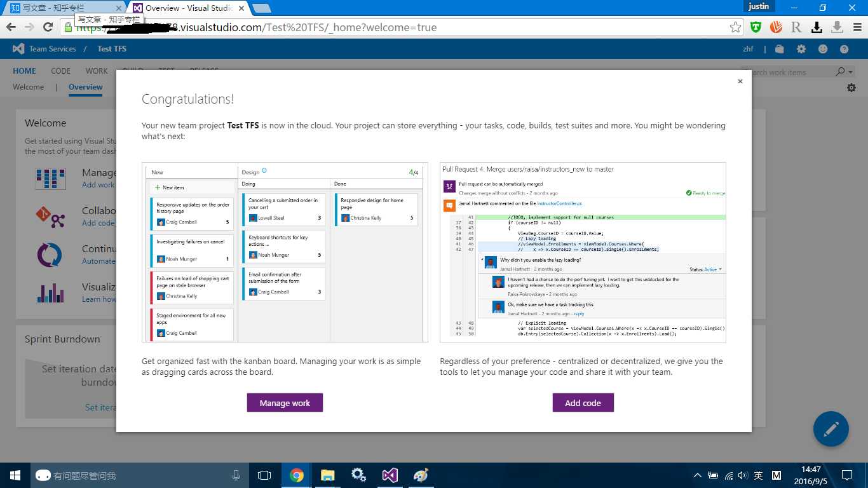868x488 pixels.
Task: Click the smiley feedback icon
Action: (x=823, y=49)
